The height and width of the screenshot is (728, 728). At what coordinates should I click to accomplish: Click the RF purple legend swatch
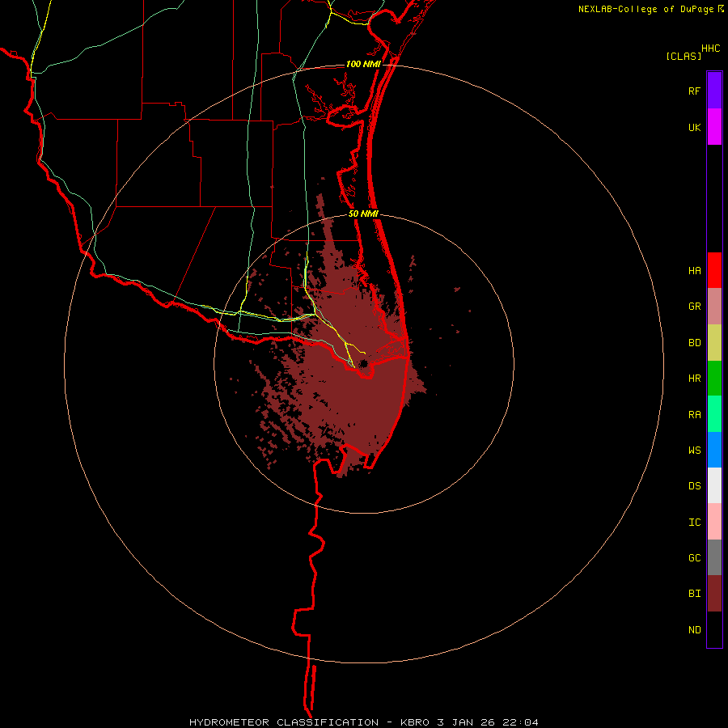coord(714,91)
